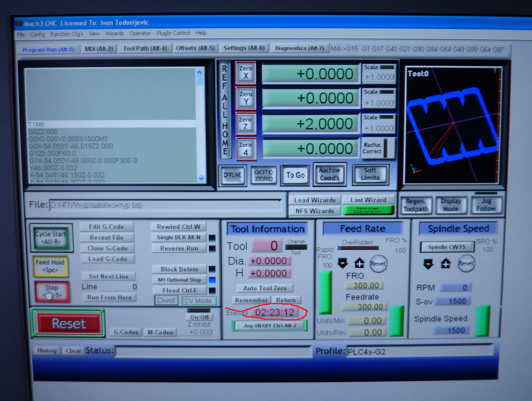Lower spindle speed with the down arrow
Image resolution: width=532 pixels, height=401 pixels.
[x=428, y=264]
